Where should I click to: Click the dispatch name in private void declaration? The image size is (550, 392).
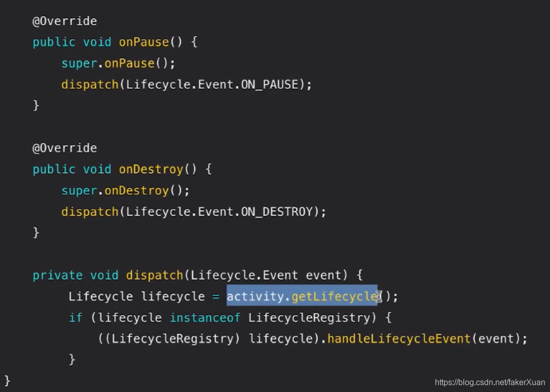(155, 276)
